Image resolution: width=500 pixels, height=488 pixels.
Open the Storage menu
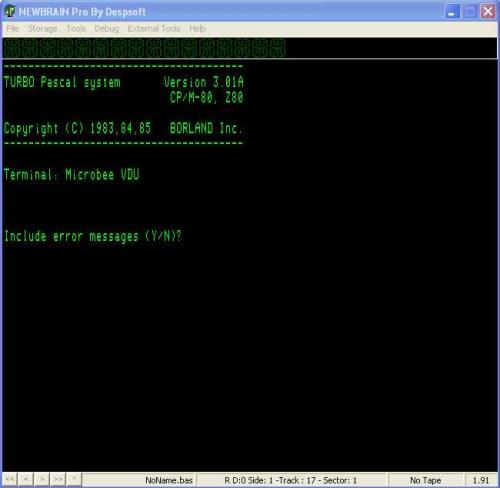point(42,29)
